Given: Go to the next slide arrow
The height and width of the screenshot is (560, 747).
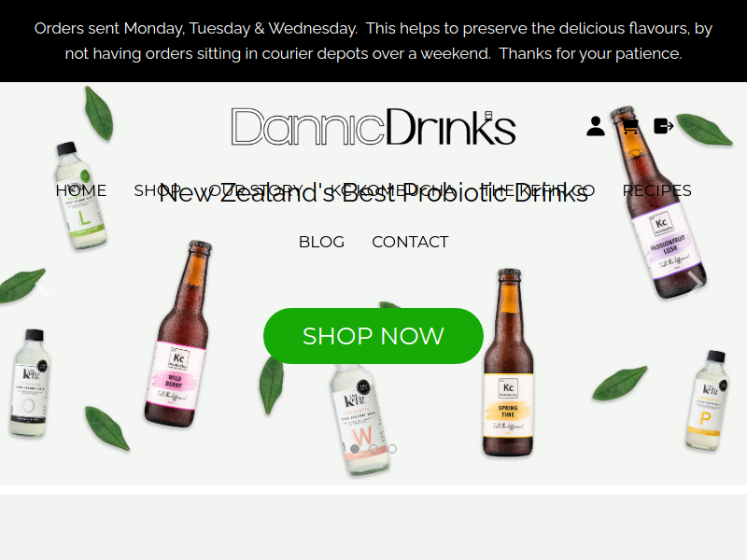Looking at the screenshot, I should point(696,282).
